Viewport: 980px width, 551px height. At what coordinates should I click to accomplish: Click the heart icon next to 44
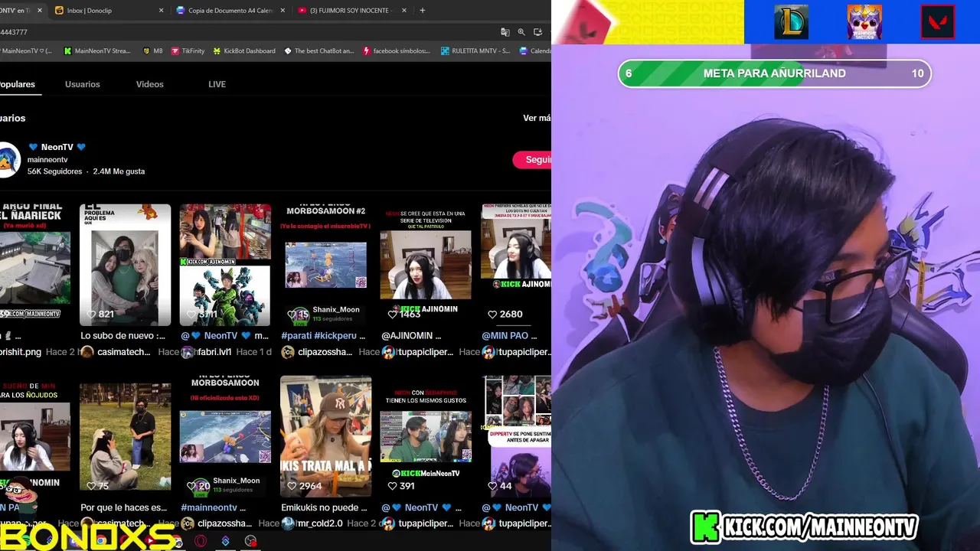coord(492,486)
